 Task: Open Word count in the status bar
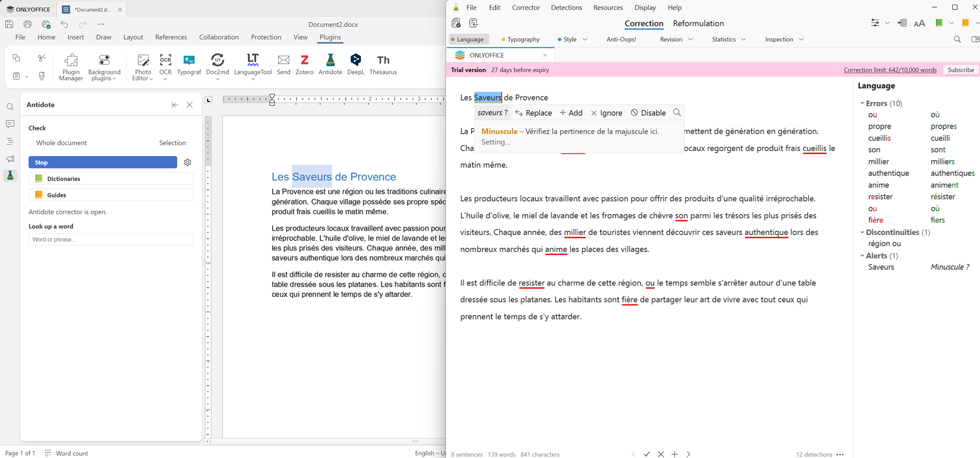pos(66,453)
